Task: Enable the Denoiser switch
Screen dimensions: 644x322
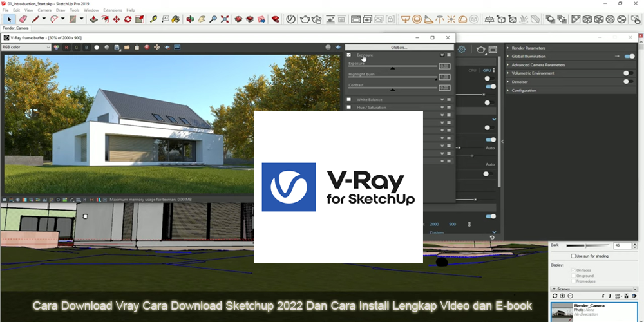Action: click(x=629, y=81)
